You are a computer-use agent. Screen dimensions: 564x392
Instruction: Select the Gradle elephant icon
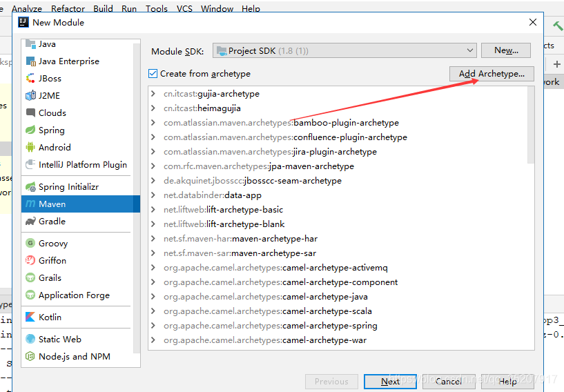tap(30, 221)
